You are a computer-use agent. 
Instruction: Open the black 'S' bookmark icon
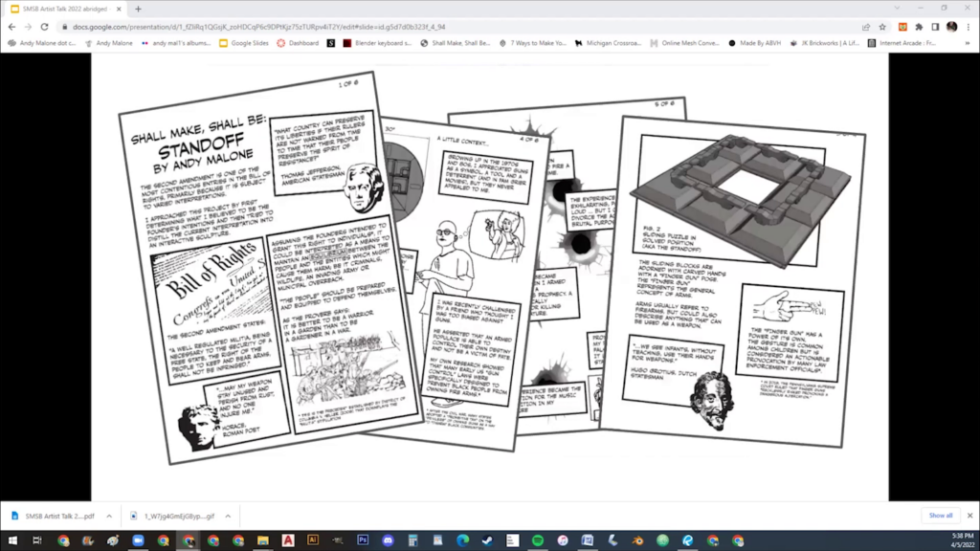click(331, 43)
